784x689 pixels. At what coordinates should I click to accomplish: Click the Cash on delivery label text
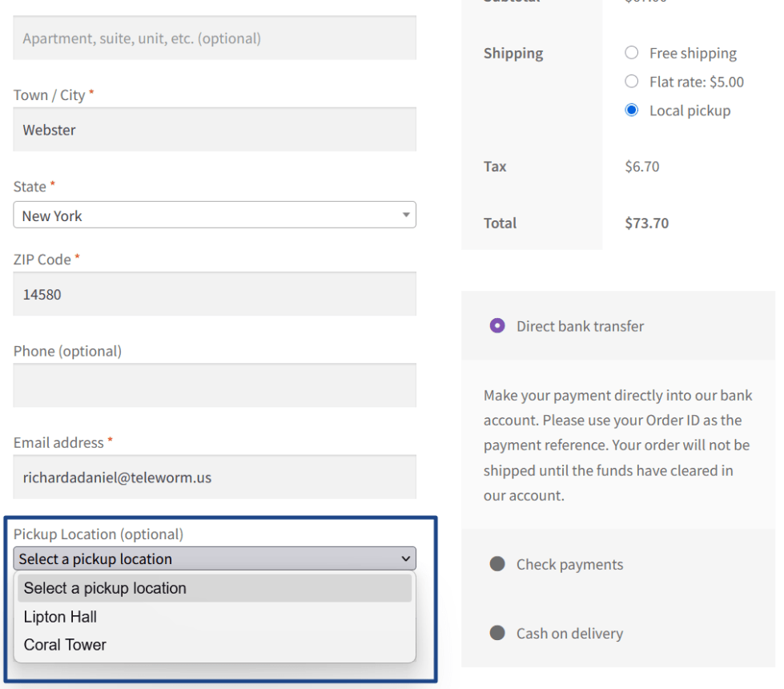tap(569, 634)
